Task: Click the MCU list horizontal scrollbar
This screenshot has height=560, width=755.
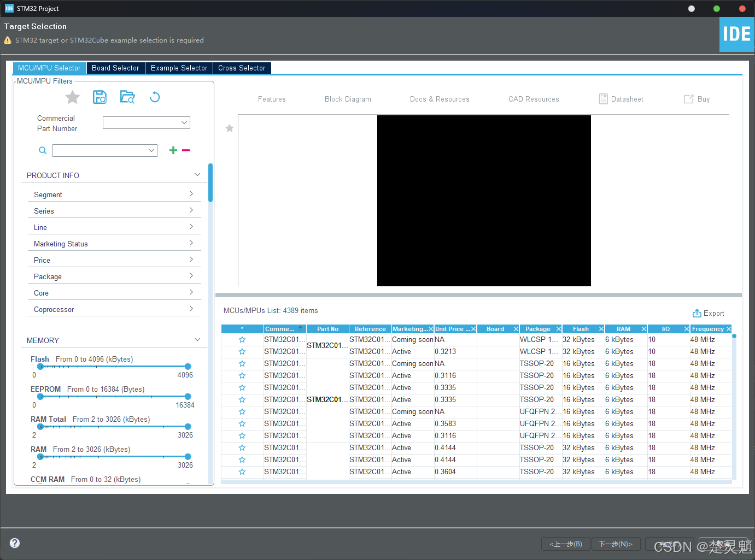Action: pyautogui.click(x=476, y=482)
